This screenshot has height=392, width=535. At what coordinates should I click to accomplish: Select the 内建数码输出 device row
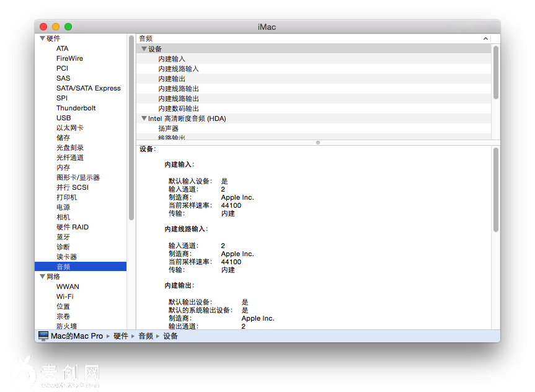click(x=179, y=109)
